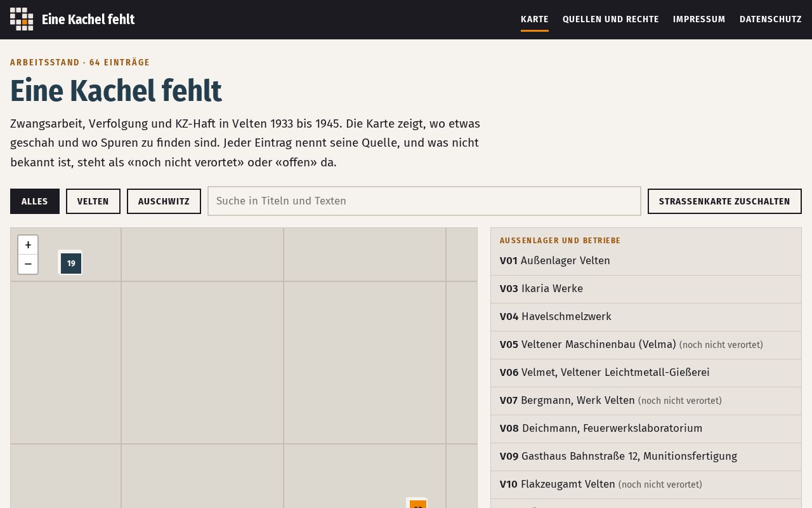Filter entries by Velten
The height and width of the screenshot is (508, 812).
pyautogui.click(x=93, y=201)
